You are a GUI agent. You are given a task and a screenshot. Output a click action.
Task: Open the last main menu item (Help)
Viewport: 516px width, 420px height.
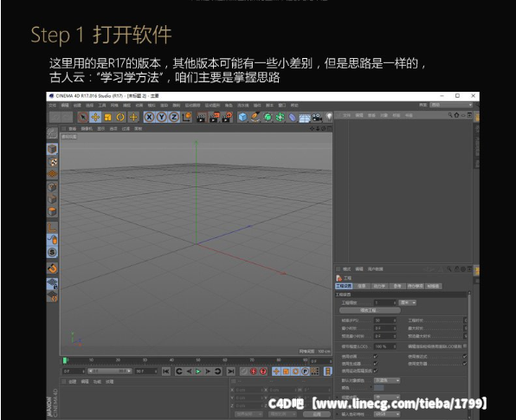pyautogui.click(x=294, y=106)
